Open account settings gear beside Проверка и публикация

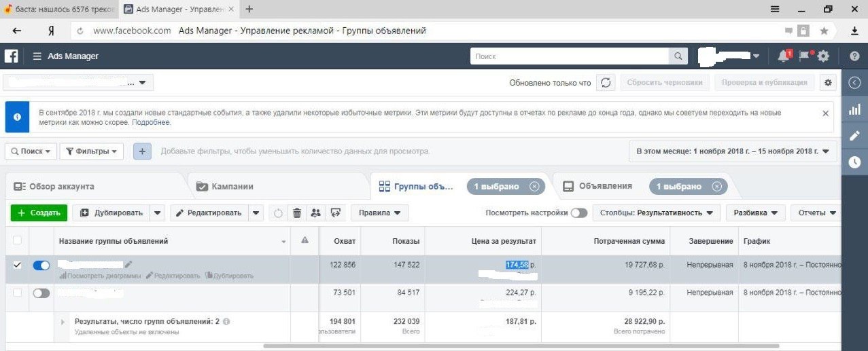[x=828, y=83]
